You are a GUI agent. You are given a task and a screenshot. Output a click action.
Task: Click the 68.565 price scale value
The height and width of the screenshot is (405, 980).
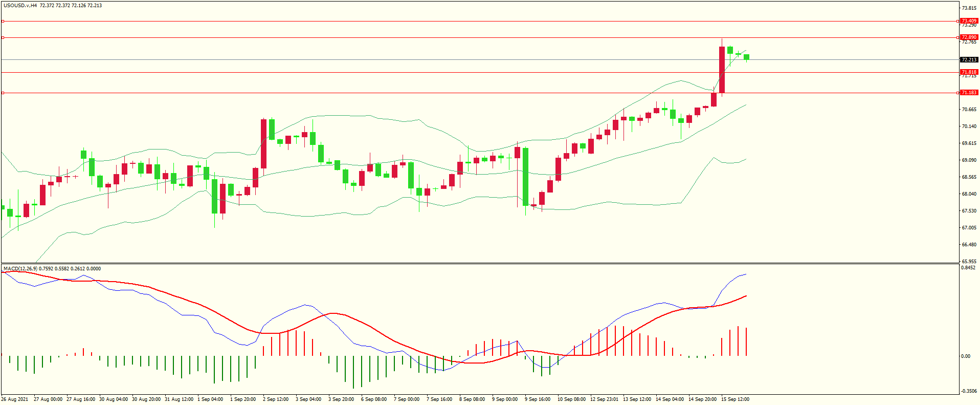[x=969, y=177]
